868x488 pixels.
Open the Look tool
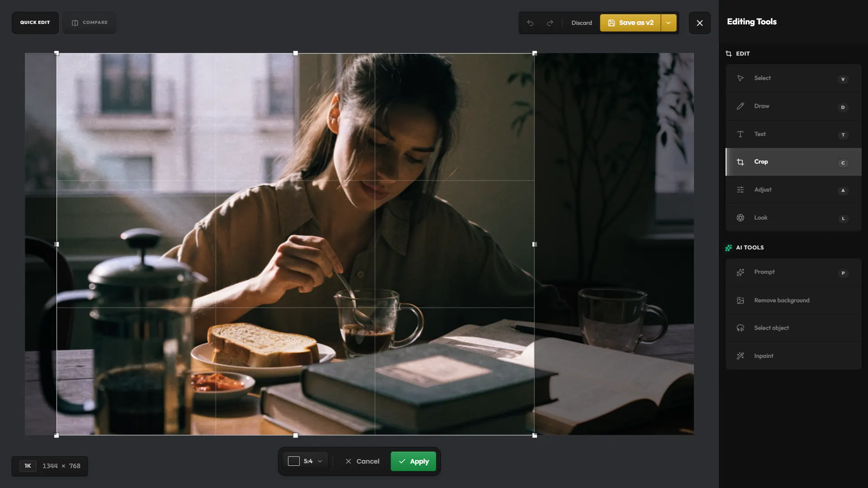(x=793, y=218)
